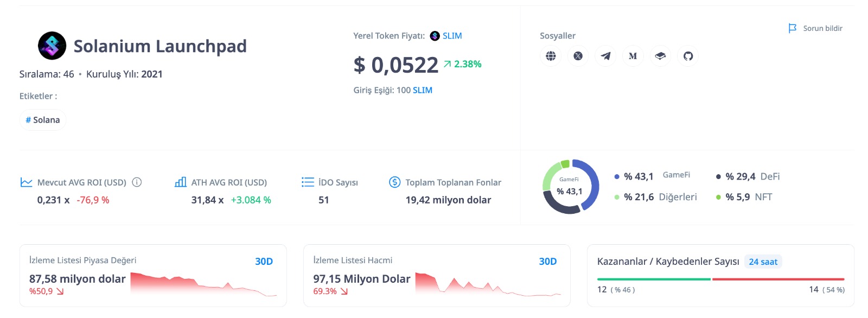The height and width of the screenshot is (318, 868).
Task: Click the SLIM token logo icon
Action: point(435,36)
